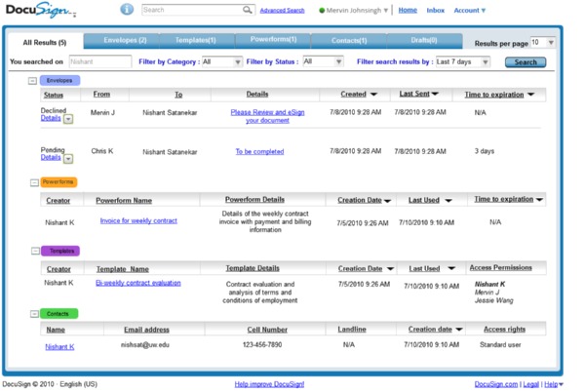
Task: Click sort arrow by Powerforms Creation Date
Action: (x=389, y=201)
